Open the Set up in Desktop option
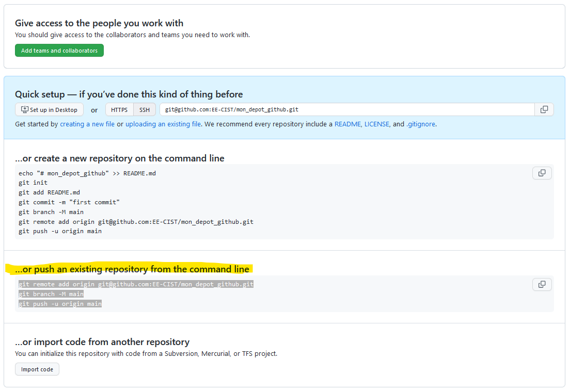The height and width of the screenshot is (392, 570). point(49,109)
